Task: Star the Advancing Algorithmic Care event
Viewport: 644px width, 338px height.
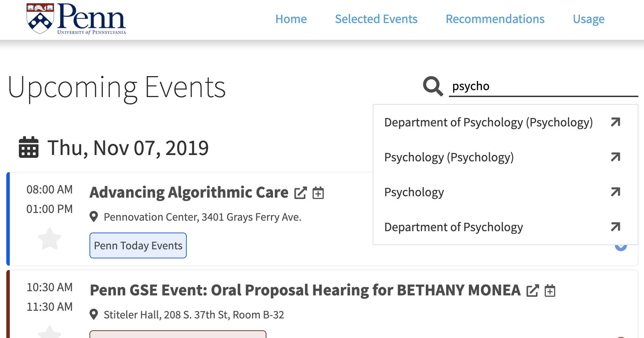Action: tap(50, 239)
